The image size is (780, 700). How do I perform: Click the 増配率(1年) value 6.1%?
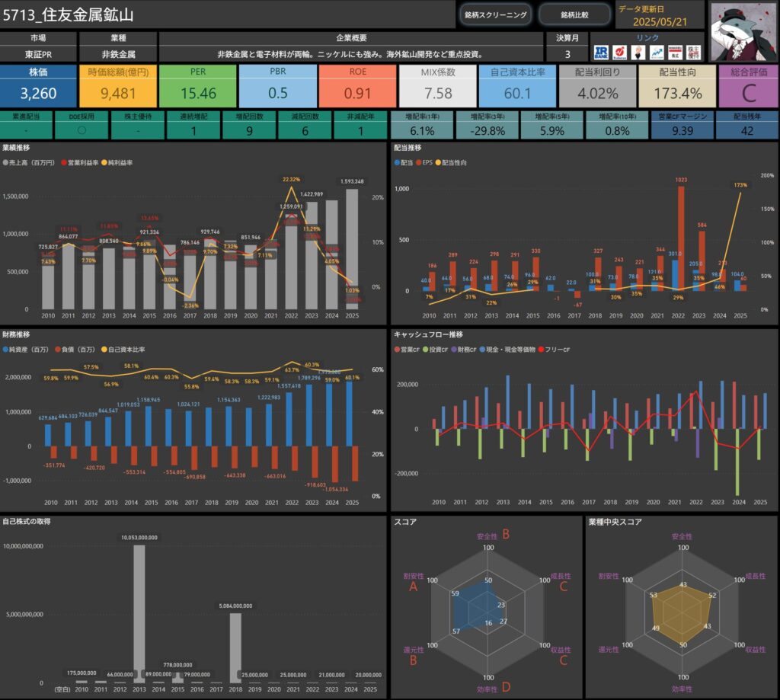422,131
